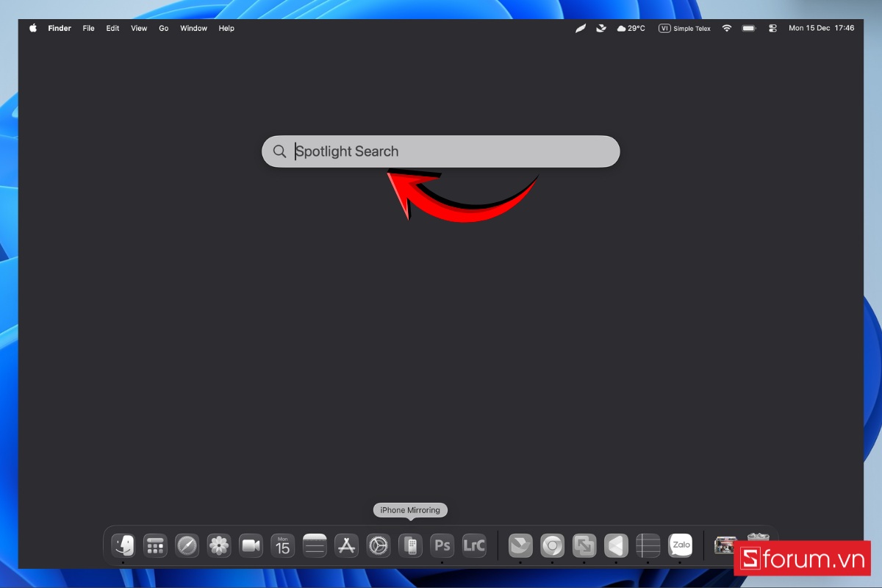The height and width of the screenshot is (588, 882).
Task: Open System Settings from the Dock
Action: pos(378,545)
